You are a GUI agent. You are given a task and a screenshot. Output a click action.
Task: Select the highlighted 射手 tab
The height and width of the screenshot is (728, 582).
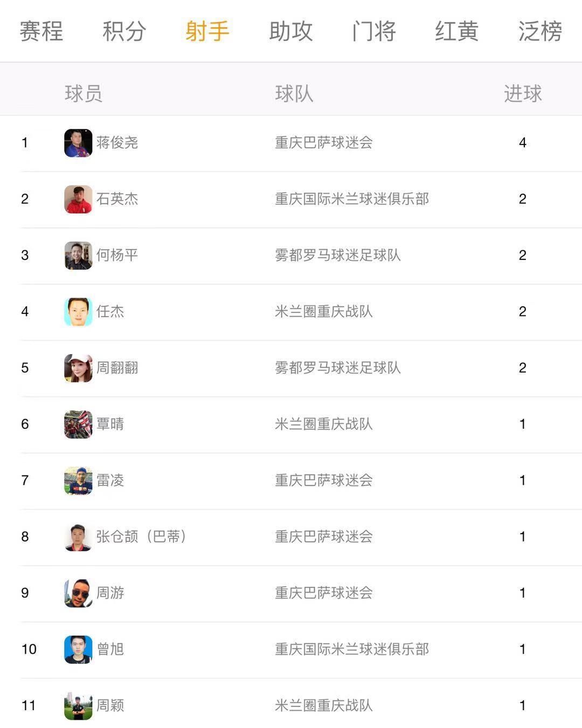[x=207, y=31]
